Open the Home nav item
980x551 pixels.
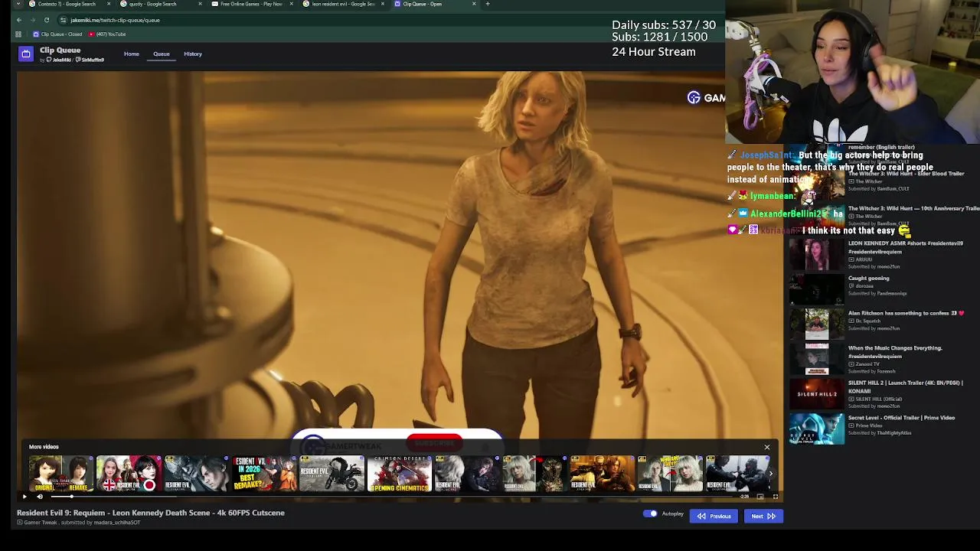click(132, 54)
